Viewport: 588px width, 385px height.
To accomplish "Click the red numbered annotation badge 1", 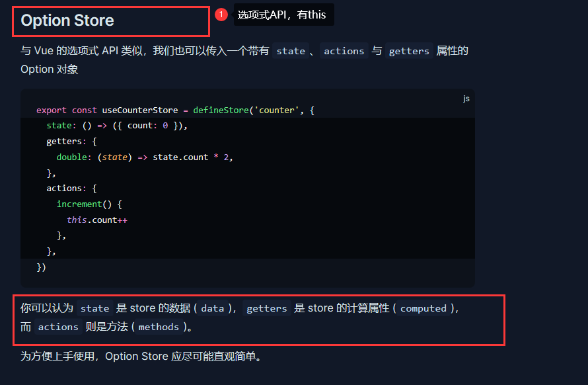I will [x=221, y=14].
